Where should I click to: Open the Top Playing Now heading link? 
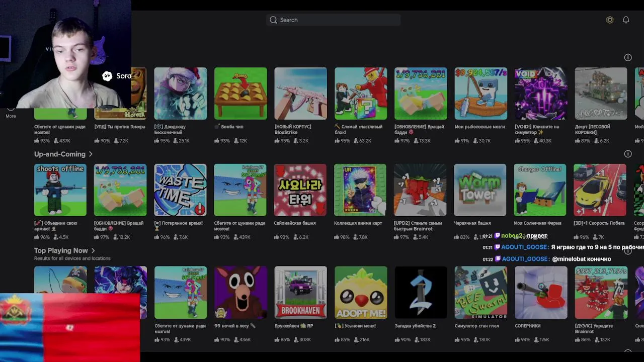[x=61, y=250]
